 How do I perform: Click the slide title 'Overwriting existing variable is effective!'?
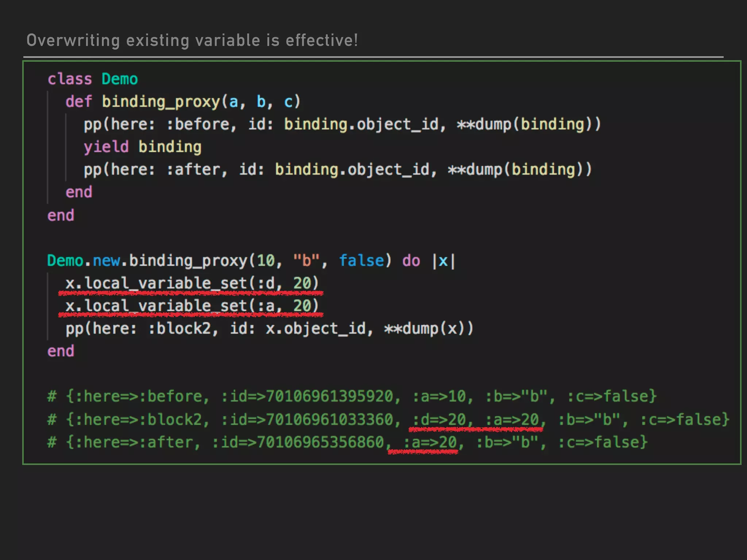click(x=192, y=40)
